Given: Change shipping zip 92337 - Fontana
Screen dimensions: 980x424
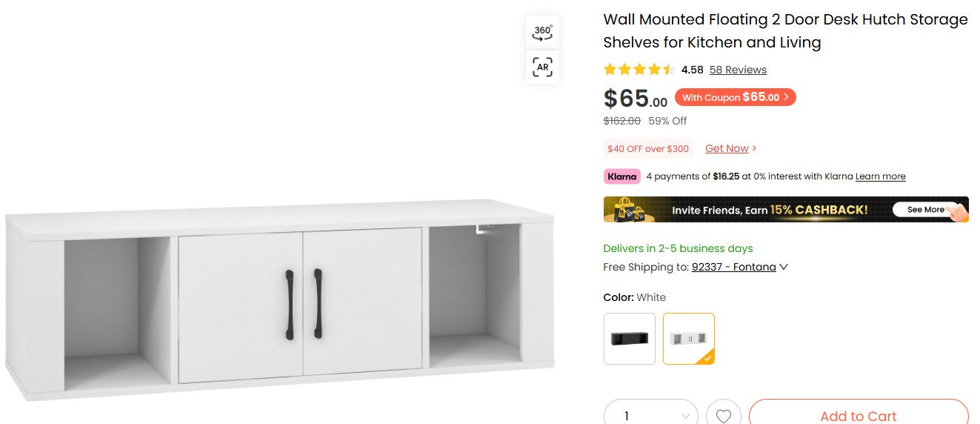Looking at the screenshot, I should click(734, 267).
